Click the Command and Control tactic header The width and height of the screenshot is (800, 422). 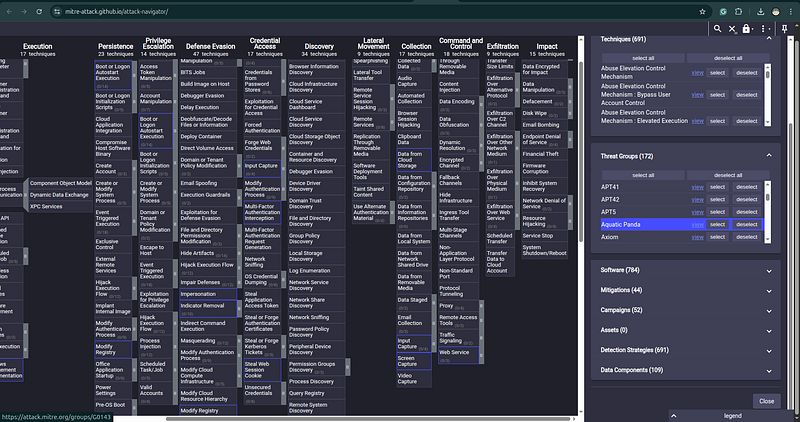coord(461,43)
